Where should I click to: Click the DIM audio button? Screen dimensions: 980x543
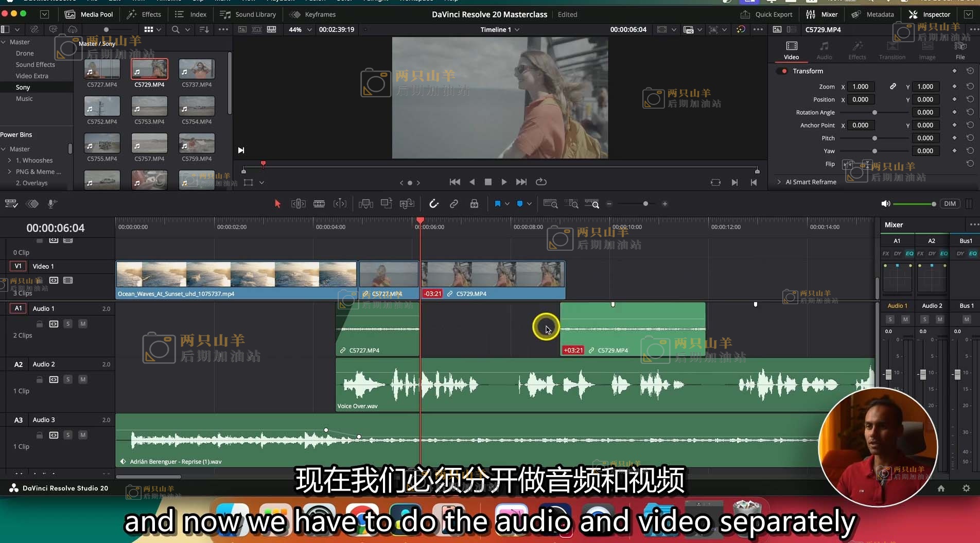point(950,204)
